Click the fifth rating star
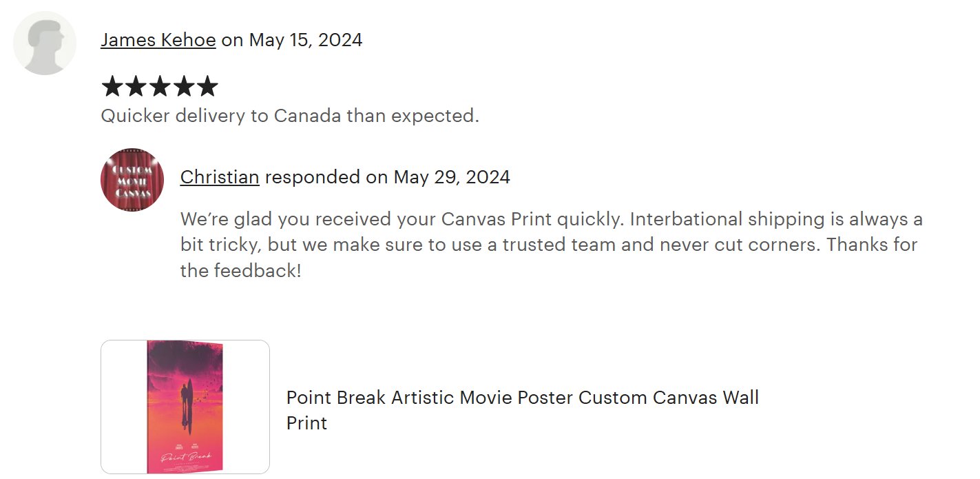Viewport: 980px width, 479px height. pyautogui.click(x=207, y=87)
